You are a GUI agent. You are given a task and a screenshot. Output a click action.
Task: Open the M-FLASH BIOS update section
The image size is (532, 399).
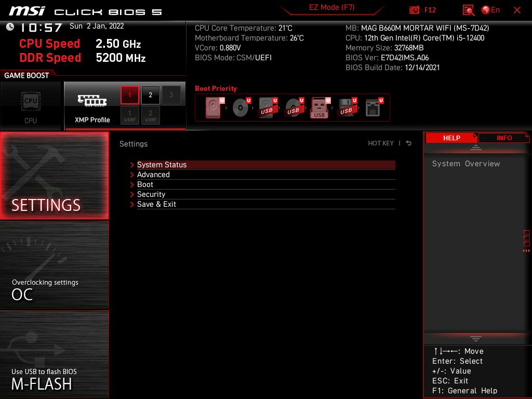pyautogui.click(x=55, y=354)
